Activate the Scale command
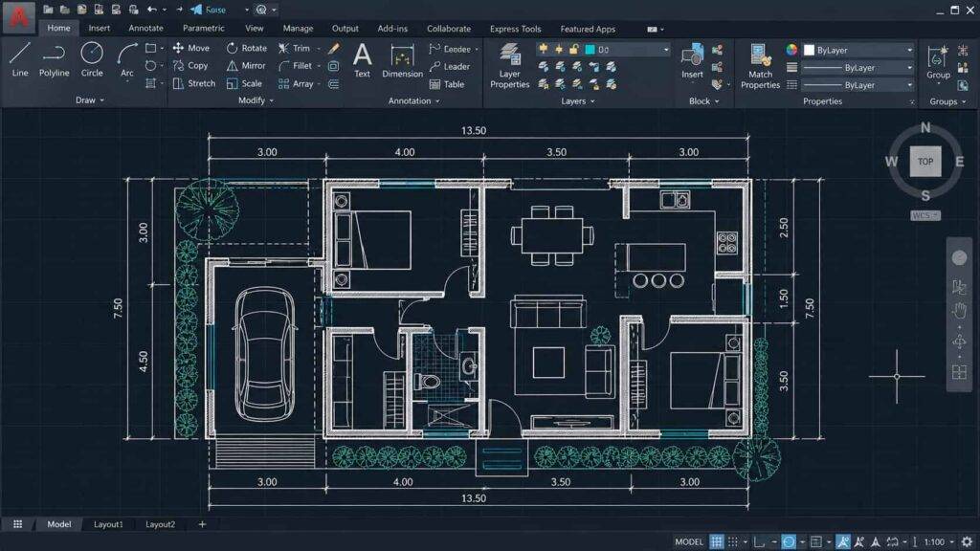The height and width of the screenshot is (551, 980). point(244,83)
